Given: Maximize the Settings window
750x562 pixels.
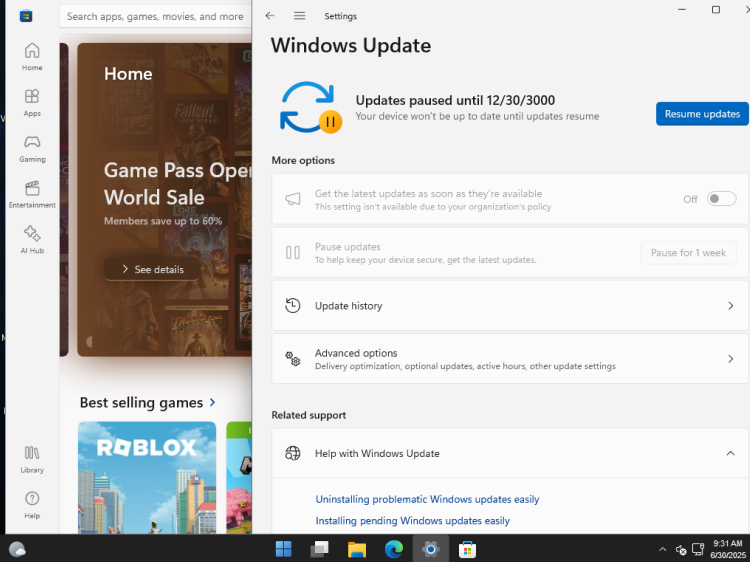Looking at the screenshot, I should tap(716, 10).
